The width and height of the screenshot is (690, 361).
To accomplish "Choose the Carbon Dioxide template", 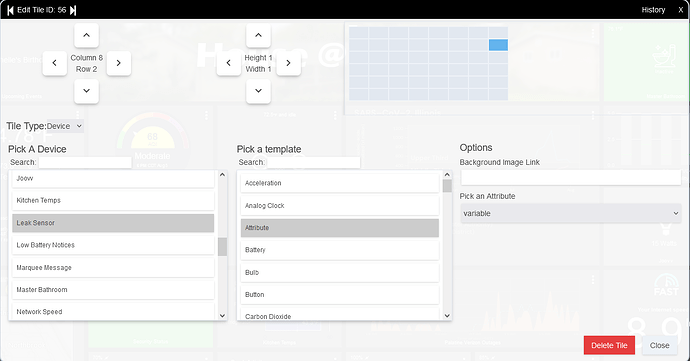I will (340, 314).
